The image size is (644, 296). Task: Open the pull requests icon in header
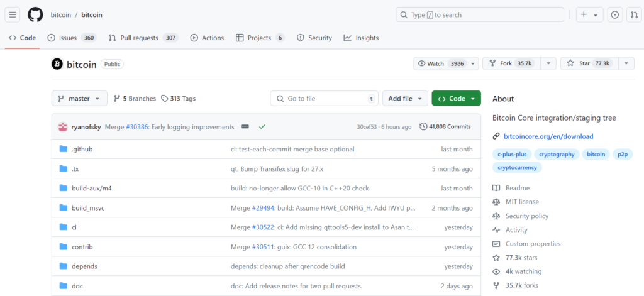(634, 15)
